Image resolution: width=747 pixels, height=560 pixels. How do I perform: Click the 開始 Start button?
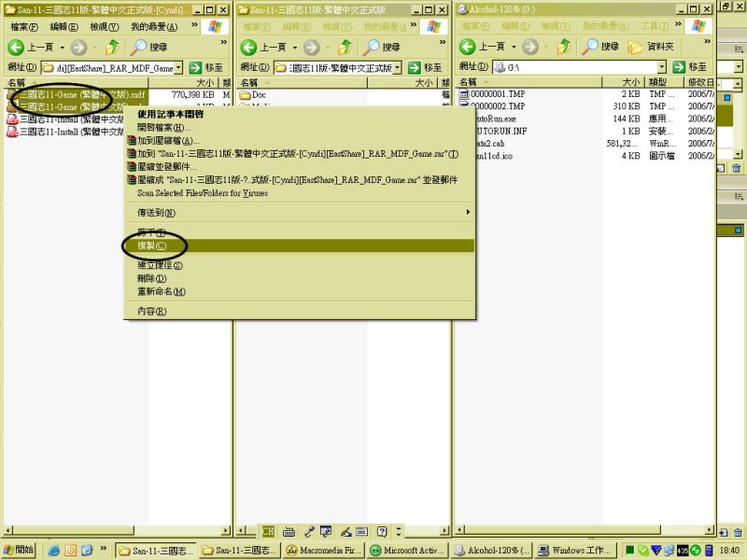[x=19, y=550]
